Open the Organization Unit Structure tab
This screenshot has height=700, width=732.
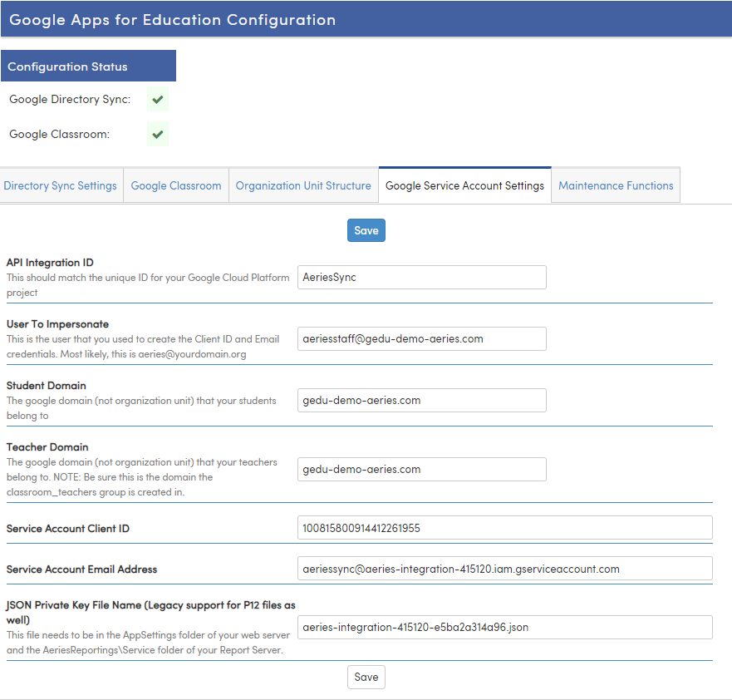coord(303,185)
